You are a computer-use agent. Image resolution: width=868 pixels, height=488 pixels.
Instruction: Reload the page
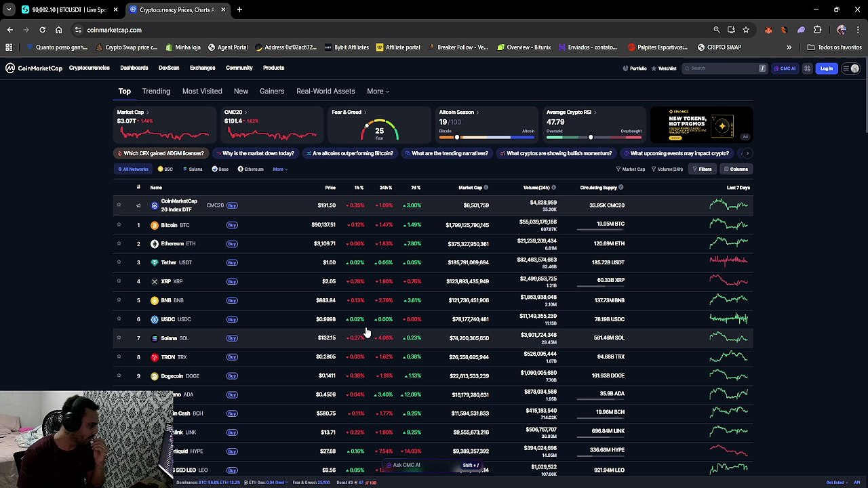coord(42,30)
